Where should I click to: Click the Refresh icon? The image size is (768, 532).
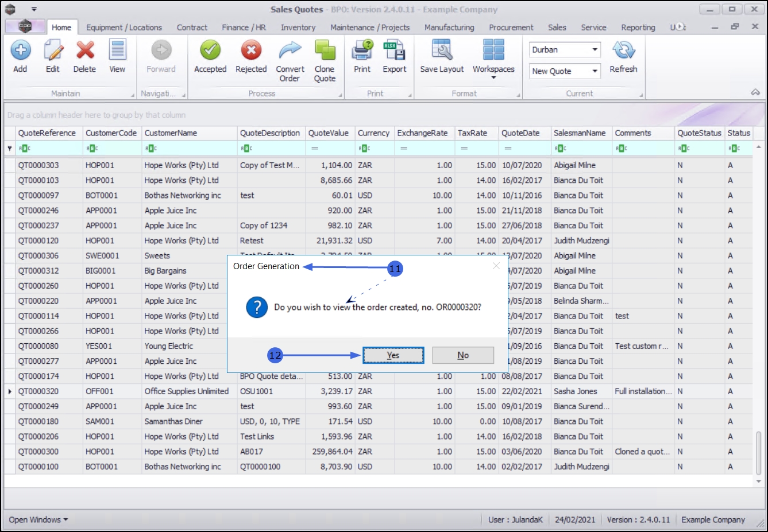click(x=623, y=51)
